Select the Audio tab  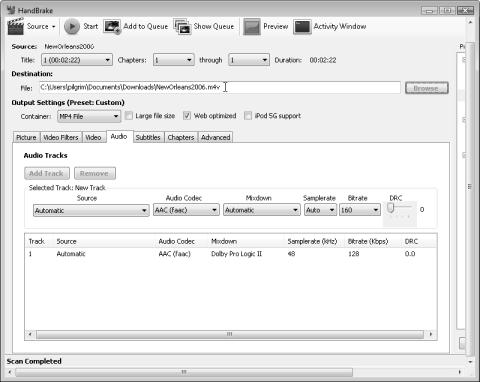(119, 136)
